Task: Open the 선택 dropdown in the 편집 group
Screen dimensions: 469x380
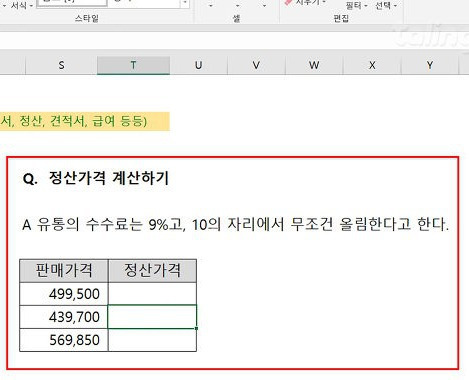Action: [x=386, y=5]
